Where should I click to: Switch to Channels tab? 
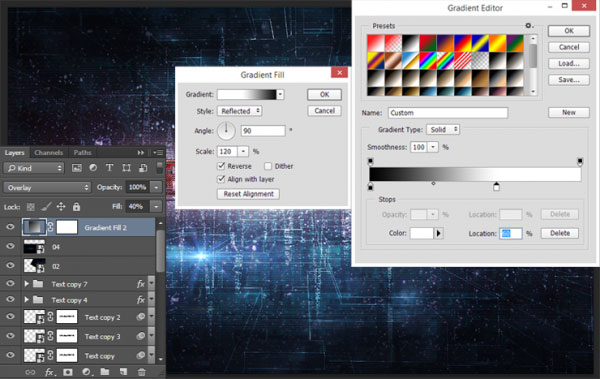click(x=49, y=153)
